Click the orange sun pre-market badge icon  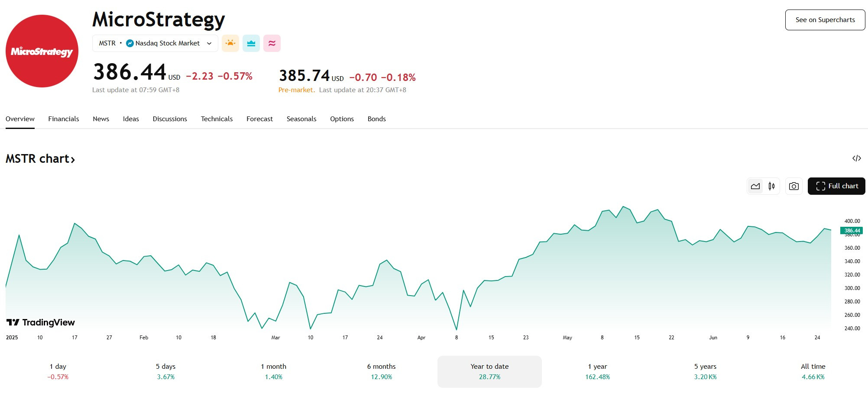point(230,43)
